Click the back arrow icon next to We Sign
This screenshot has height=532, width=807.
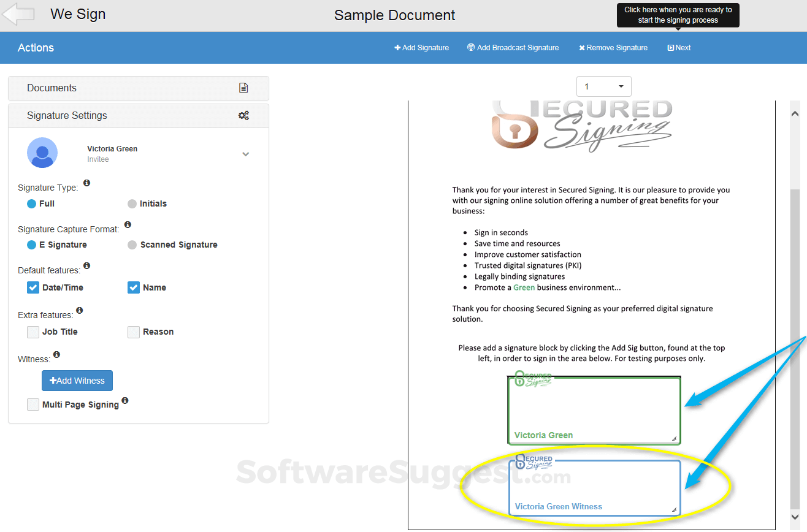click(18, 14)
